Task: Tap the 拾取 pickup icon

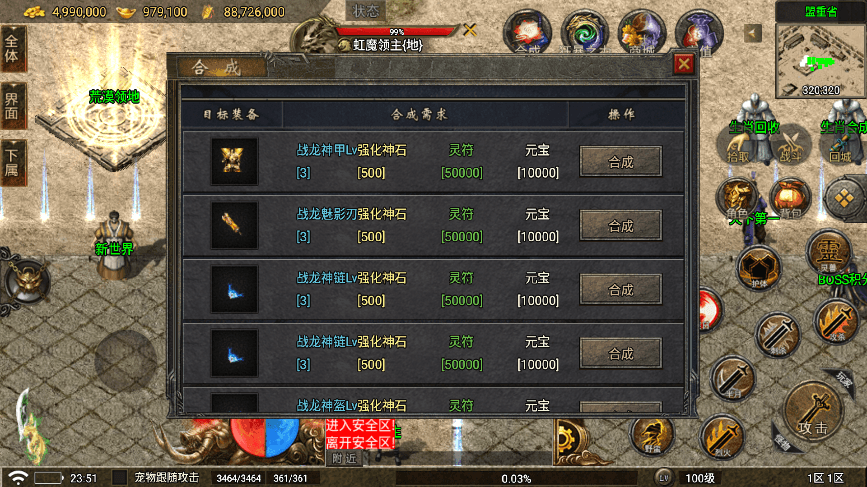Action: pos(738,146)
